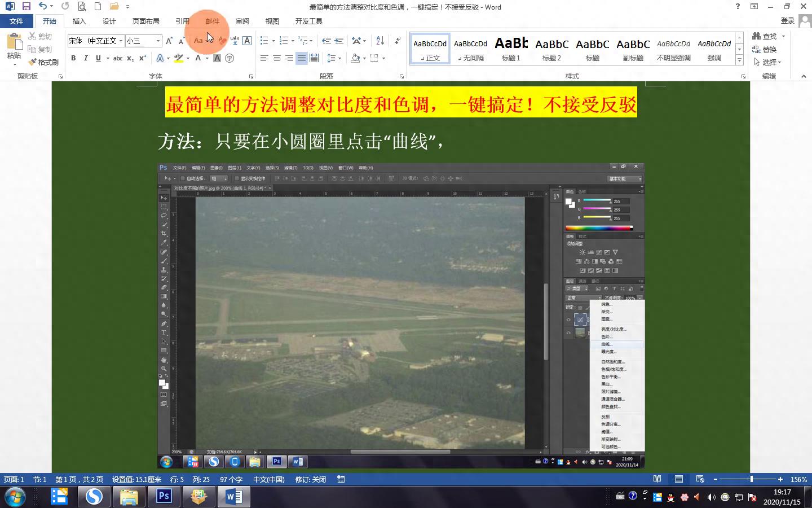
Task: Open the font name dropdown (宋体)
Action: coord(121,41)
